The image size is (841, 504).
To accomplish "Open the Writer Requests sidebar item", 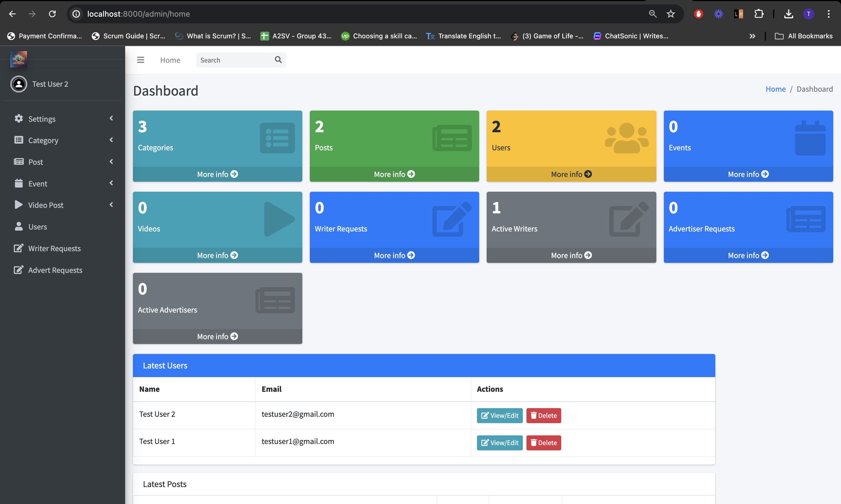I will [x=63, y=249].
